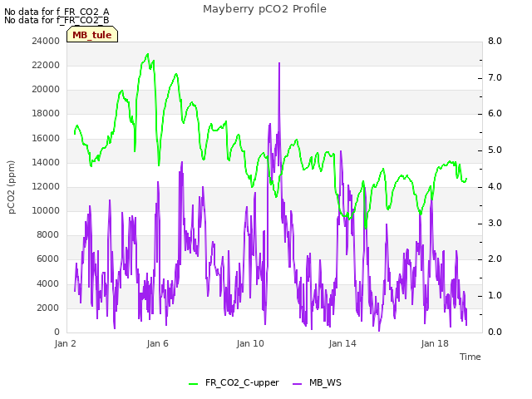Click the 6.0 right axis value
This screenshot has width=532, height=399.
coord(495,113)
